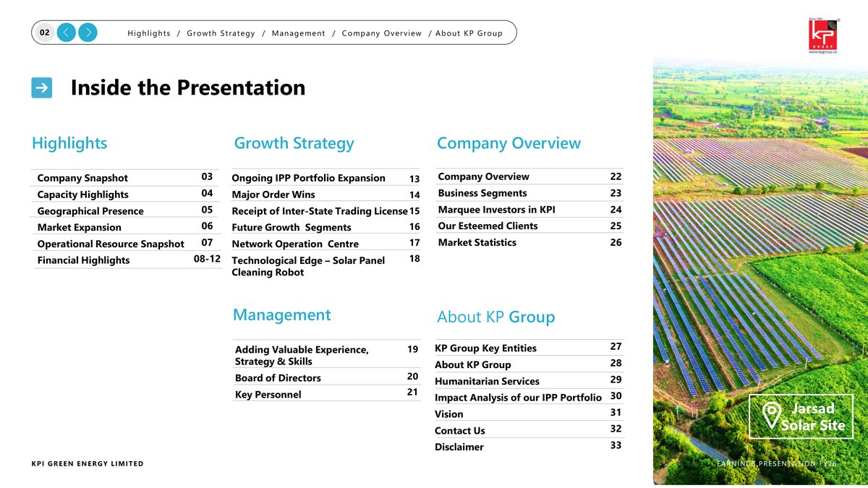Viewport: 868px width, 488px height.
Task: Click the aerial solar farm photo
Action: [760, 271]
